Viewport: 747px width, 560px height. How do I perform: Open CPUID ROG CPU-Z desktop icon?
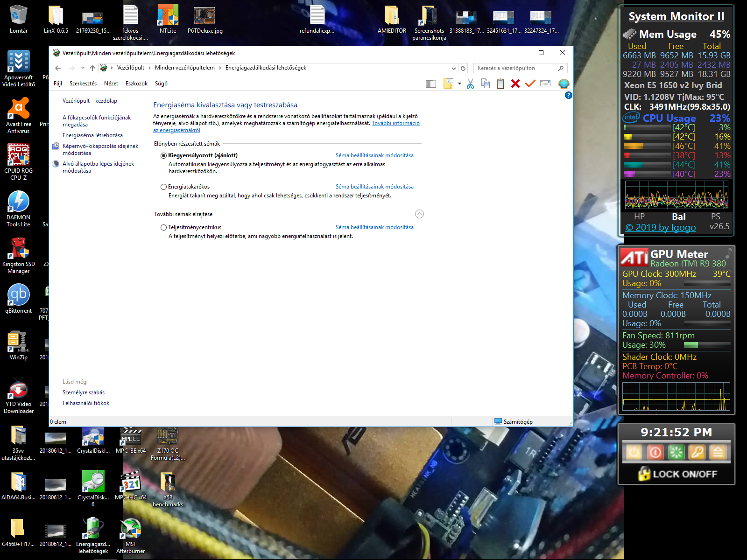[19, 161]
